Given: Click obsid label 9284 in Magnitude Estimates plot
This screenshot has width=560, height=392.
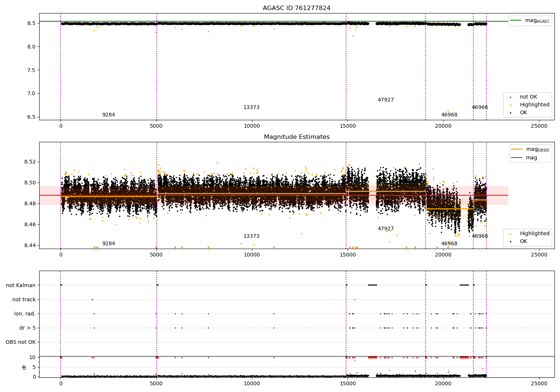Looking at the screenshot, I should (x=109, y=244).
